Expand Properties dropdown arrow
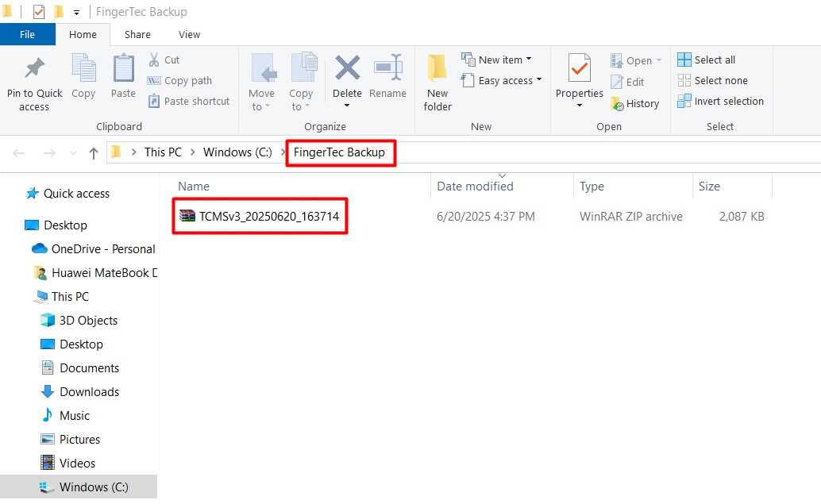821x504 pixels. click(x=579, y=106)
